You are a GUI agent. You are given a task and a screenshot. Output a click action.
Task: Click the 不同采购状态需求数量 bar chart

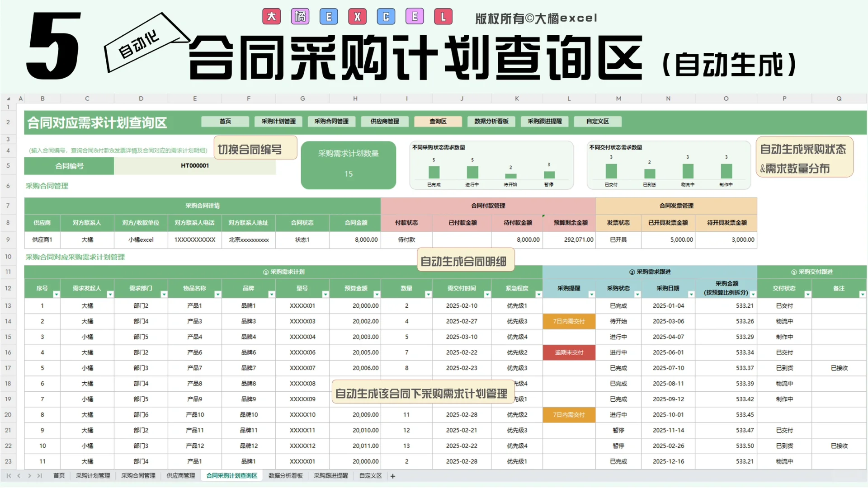pyautogui.click(x=491, y=165)
